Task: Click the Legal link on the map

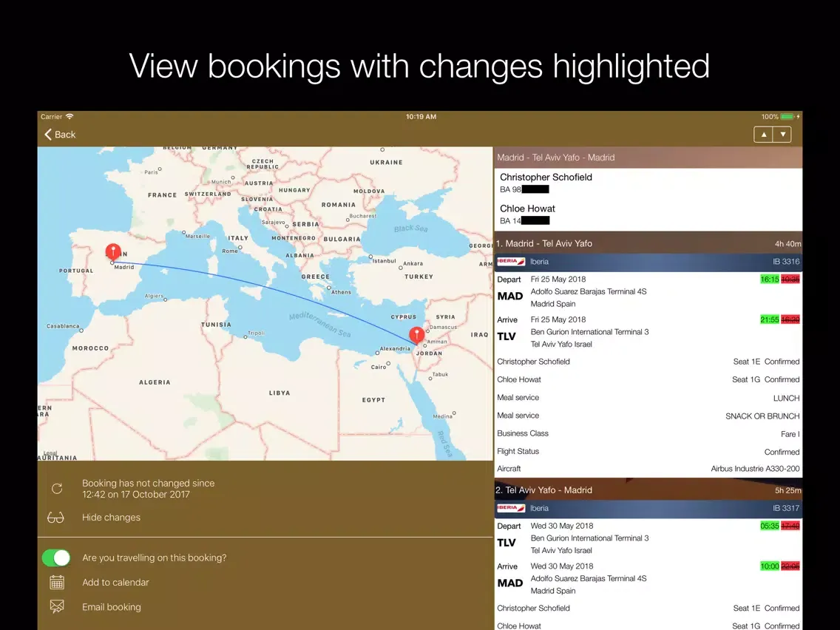Action: click(x=50, y=453)
